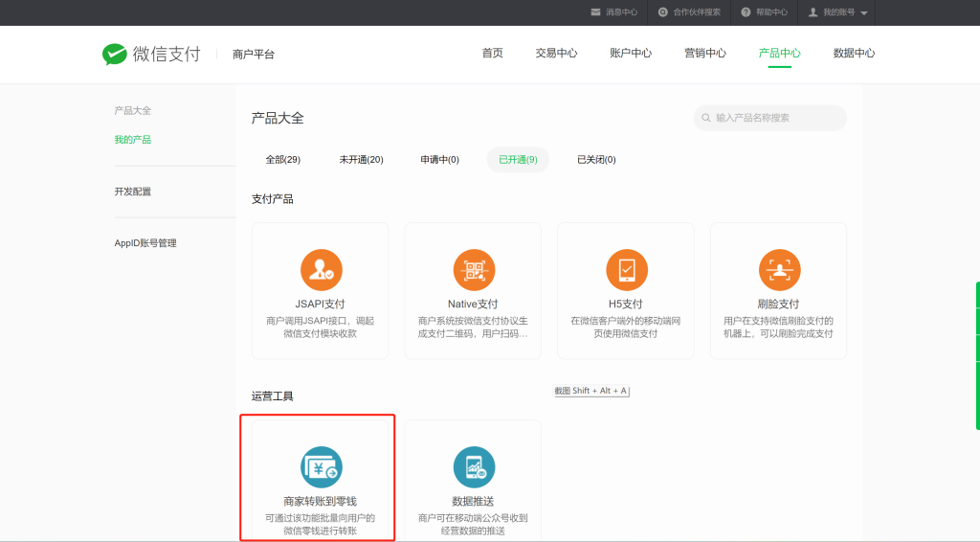Click the Native支付 card description
The height and width of the screenshot is (542, 980).
(473, 327)
